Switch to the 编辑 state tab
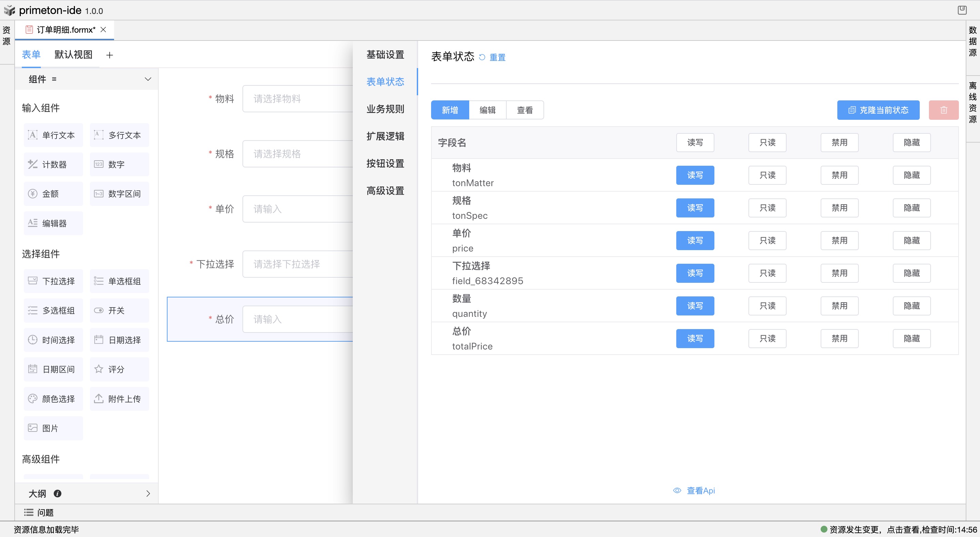Image resolution: width=980 pixels, height=537 pixels. tap(487, 110)
